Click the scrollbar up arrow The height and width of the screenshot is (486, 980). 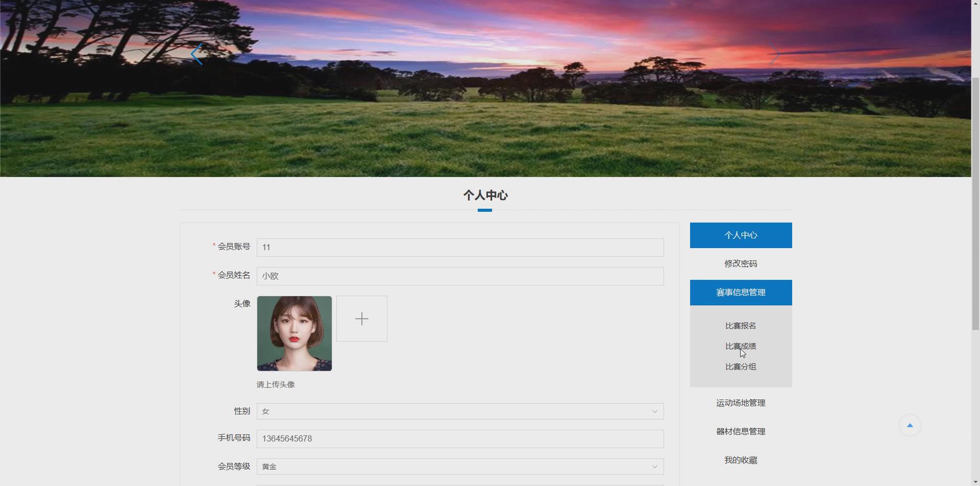[x=975, y=4]
